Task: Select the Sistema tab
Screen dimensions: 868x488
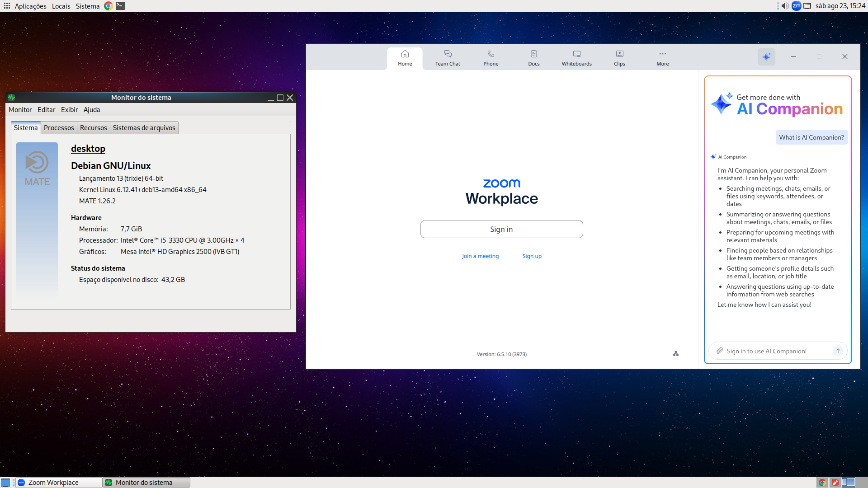Action: (x=26, y=128)
